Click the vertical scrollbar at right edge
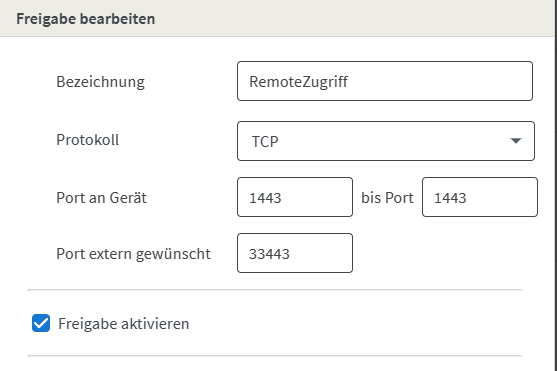This screenshot has width=557, height=371. coord(556,186)
